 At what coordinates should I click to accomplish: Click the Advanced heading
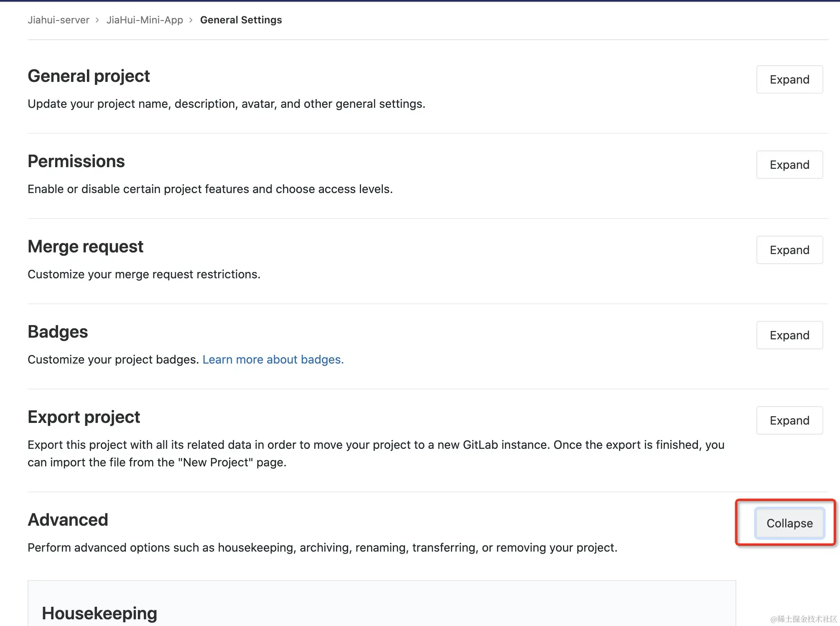click(68, 520)
